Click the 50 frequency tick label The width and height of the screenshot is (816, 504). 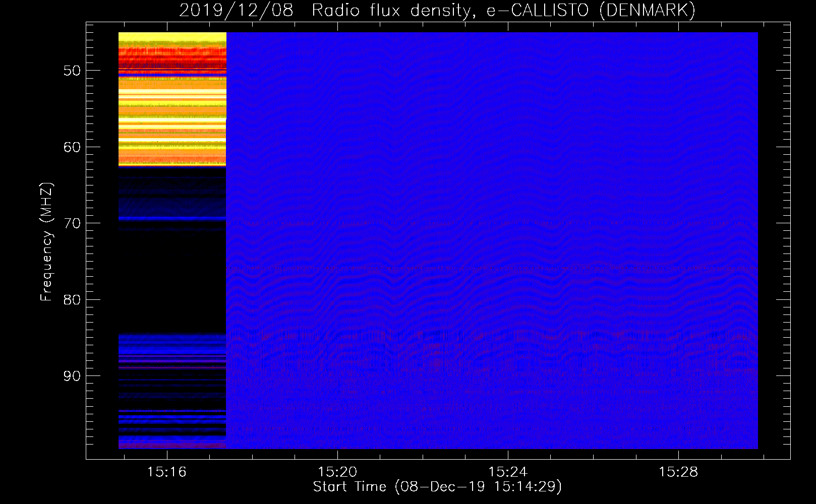[x=72, y=71]
